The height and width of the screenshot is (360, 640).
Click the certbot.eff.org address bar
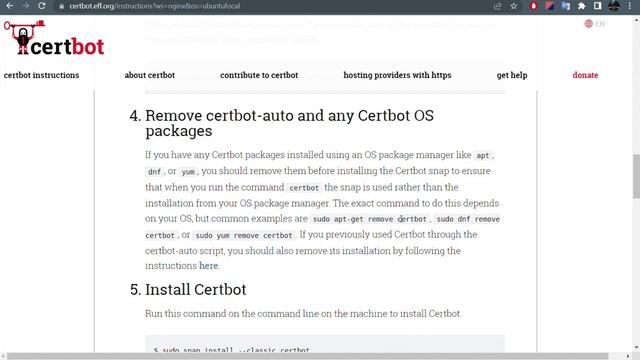(154, 6)
